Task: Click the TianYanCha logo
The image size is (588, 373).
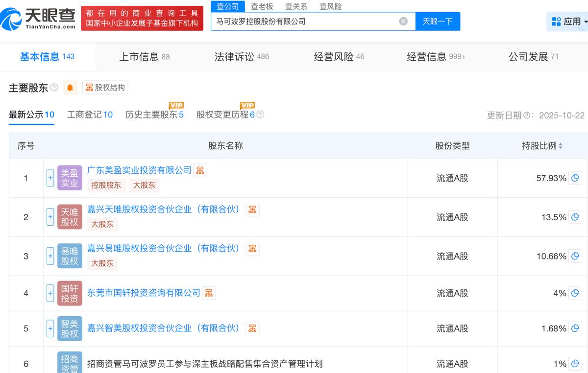Action: coord(38,18)
